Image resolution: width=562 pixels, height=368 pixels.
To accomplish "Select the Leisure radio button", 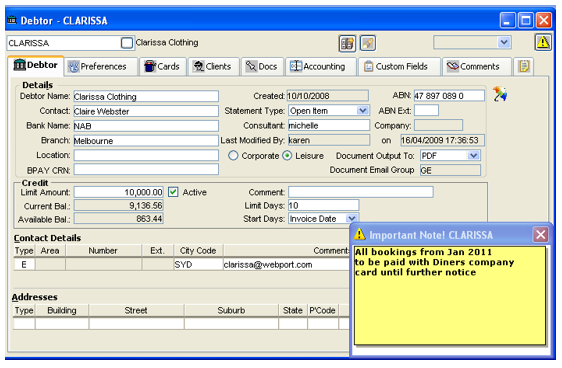I will [x=287, y=156].
